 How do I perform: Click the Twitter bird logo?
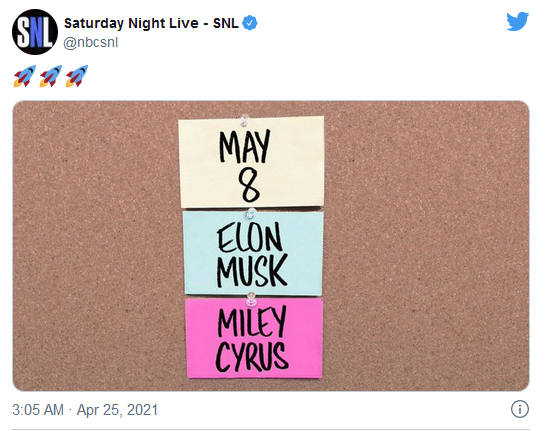518,21
